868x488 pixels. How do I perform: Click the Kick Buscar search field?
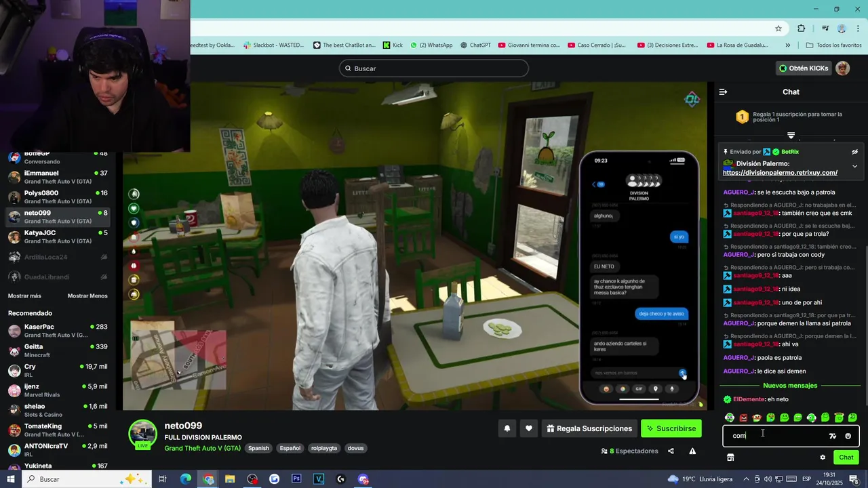click(434, 68)
